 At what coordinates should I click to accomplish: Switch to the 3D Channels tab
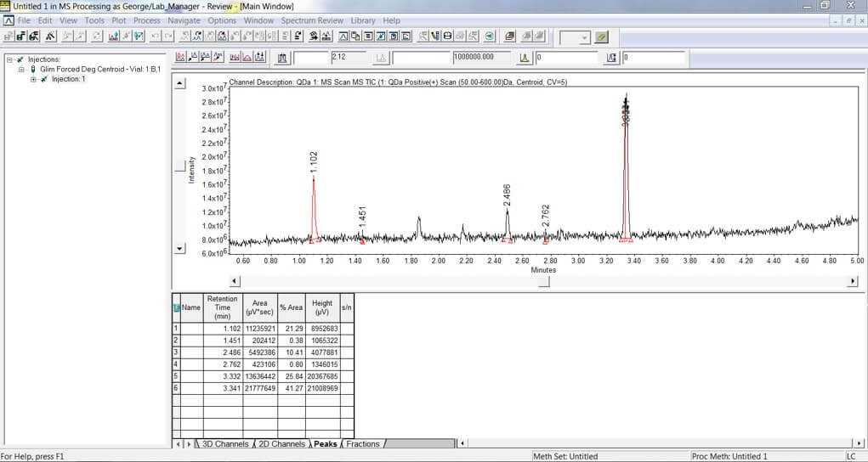224,444
